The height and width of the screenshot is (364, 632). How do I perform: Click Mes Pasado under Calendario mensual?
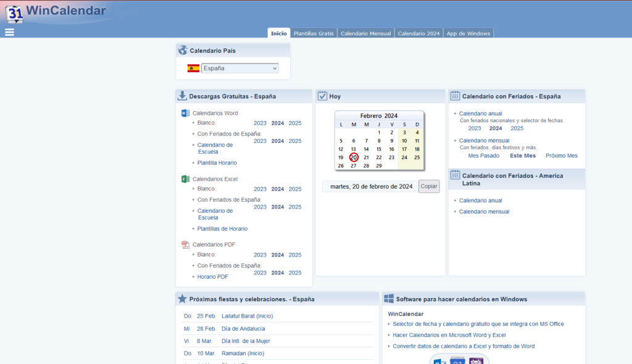pyautogui.click(x=483, y=155)
